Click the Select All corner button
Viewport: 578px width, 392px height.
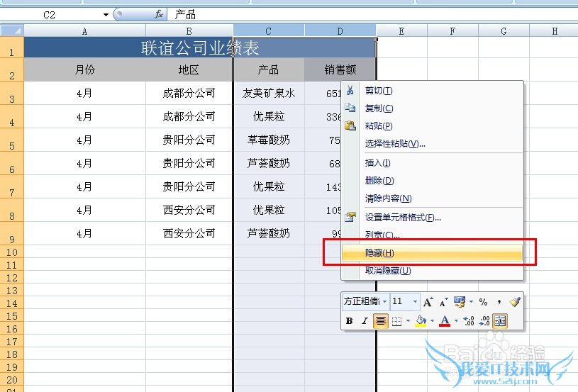coord(12,30)
